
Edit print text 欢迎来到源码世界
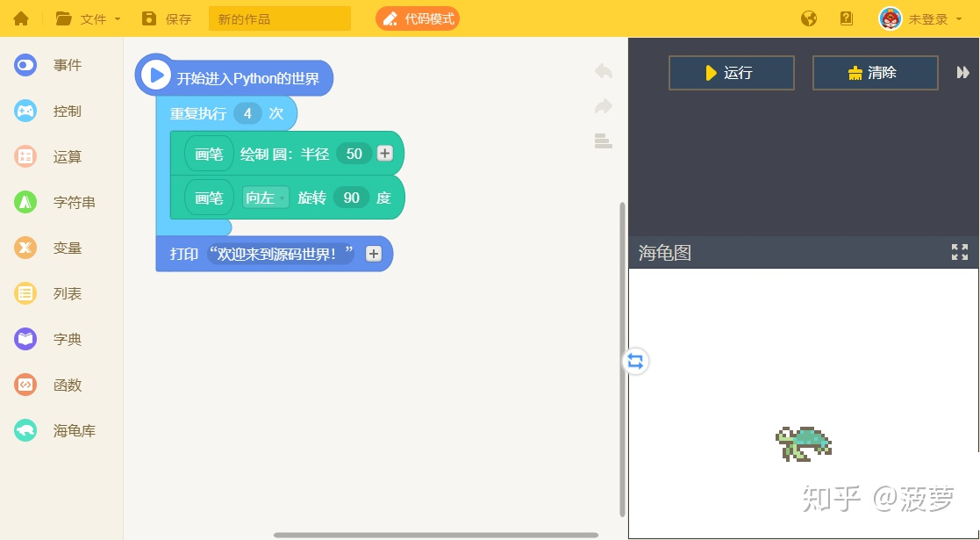tap(281, 254)
